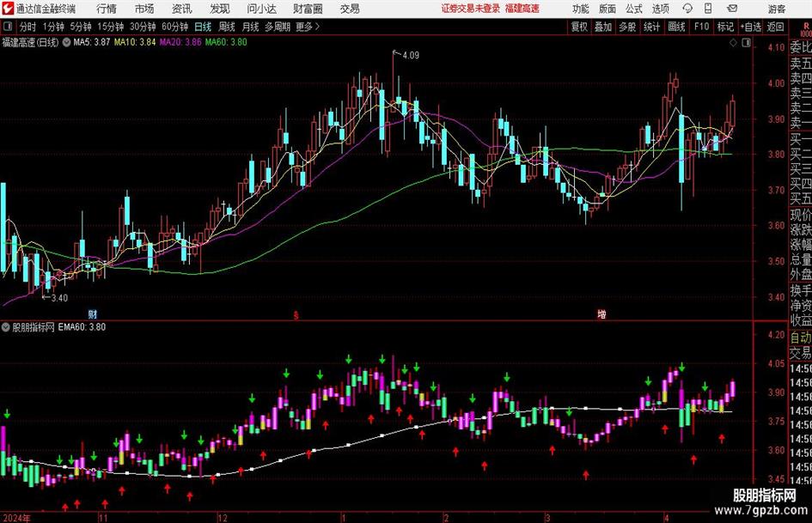The width and height of the screenshot is (812, 523).
Task: Click the 返回 back button
Action: [x=775, y=27]
